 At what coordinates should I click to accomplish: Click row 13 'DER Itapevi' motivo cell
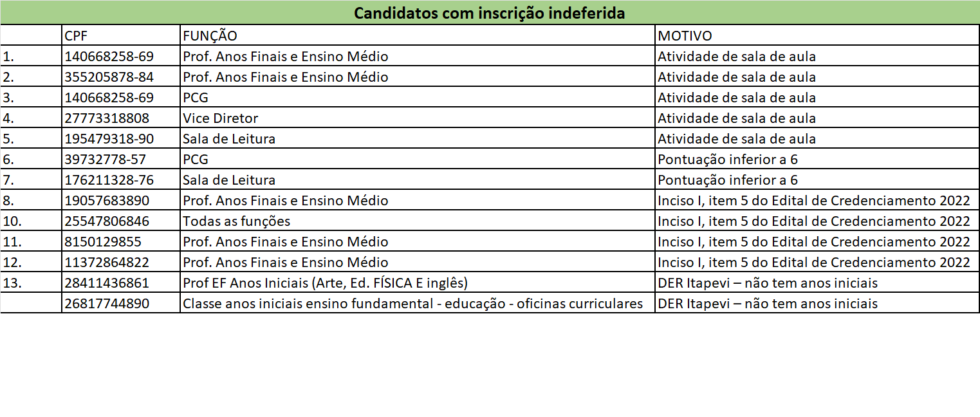[817, 283]
